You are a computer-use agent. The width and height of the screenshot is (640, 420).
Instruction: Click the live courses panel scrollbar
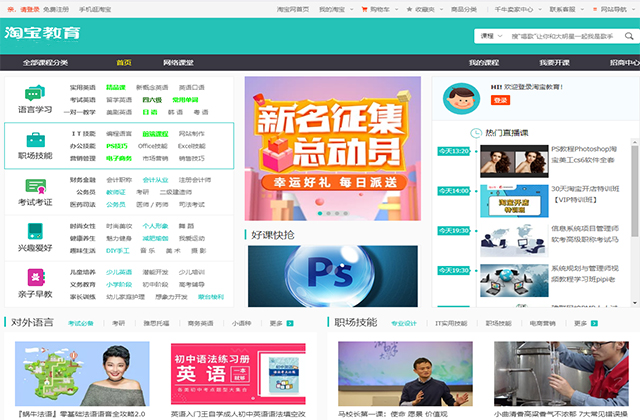634,191
